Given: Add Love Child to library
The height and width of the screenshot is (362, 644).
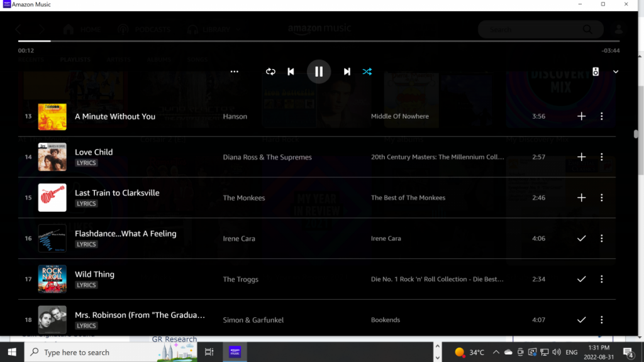Looking at the screenshot, I should pos(581,156).
